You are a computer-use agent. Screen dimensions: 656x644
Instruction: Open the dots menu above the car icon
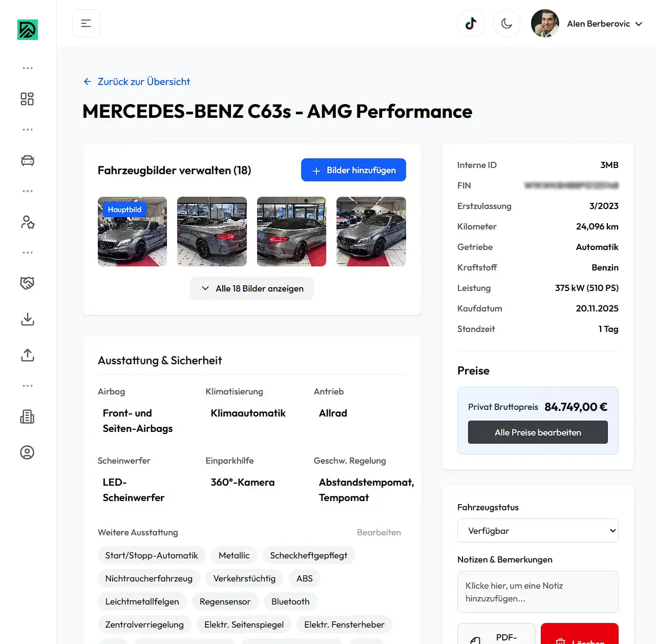pyautogui.click(x=27, y=129)
